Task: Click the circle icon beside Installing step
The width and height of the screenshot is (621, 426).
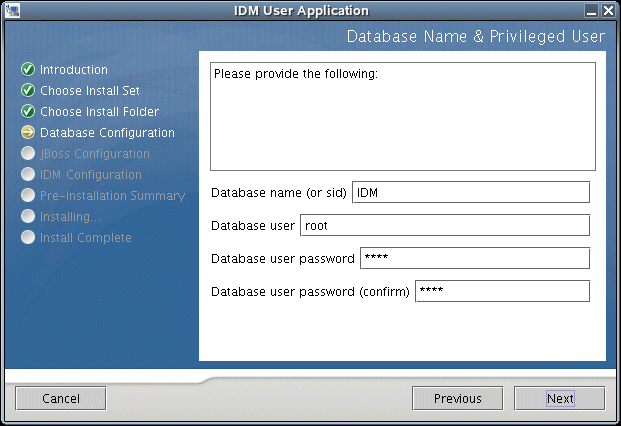Action: [28, 217]
